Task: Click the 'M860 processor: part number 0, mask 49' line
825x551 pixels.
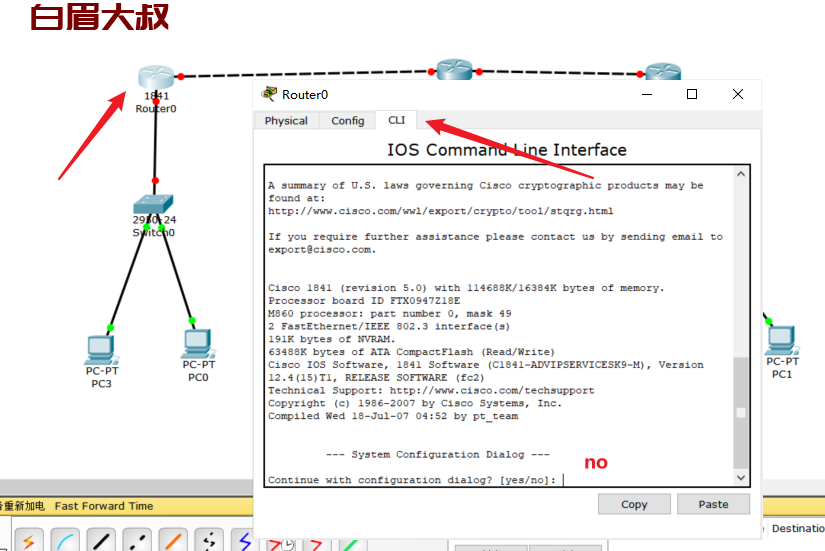Action: 389,314
